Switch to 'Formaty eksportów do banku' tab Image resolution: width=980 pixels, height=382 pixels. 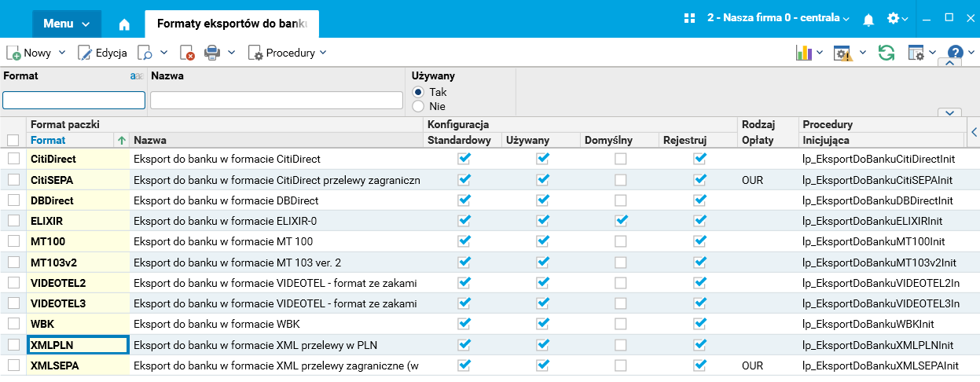coord(231,24)
